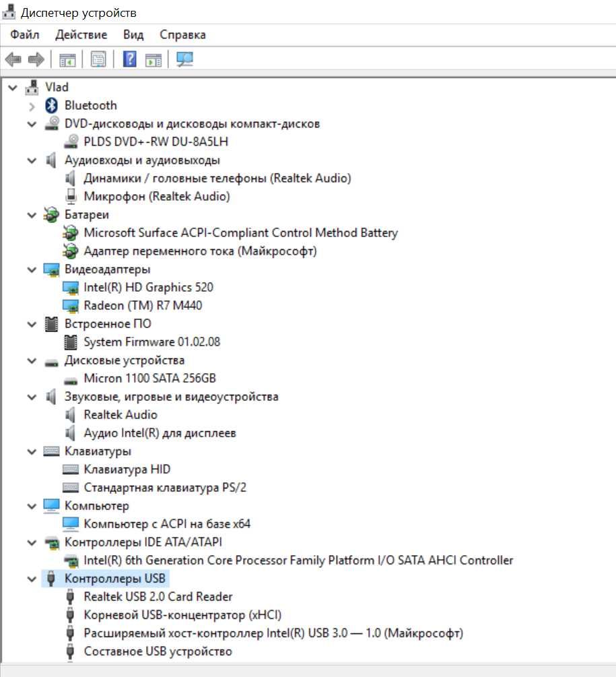
Task: Select Realtek Audio sound device
Action: pyautogui.click(x=121, y=415)
